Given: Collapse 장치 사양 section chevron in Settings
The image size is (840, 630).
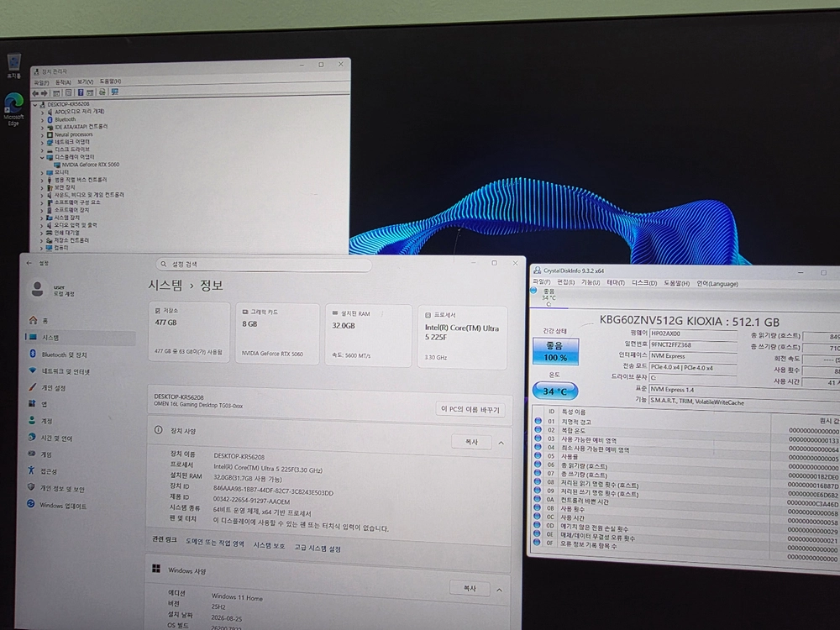Looking at the screenshot, I should (501, 443).
